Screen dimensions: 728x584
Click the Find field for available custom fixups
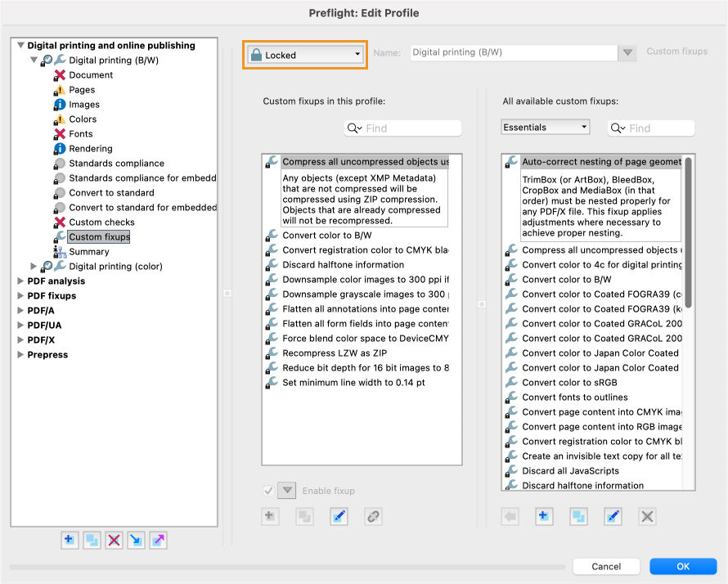pyautogui.click(x=651, y=127)
